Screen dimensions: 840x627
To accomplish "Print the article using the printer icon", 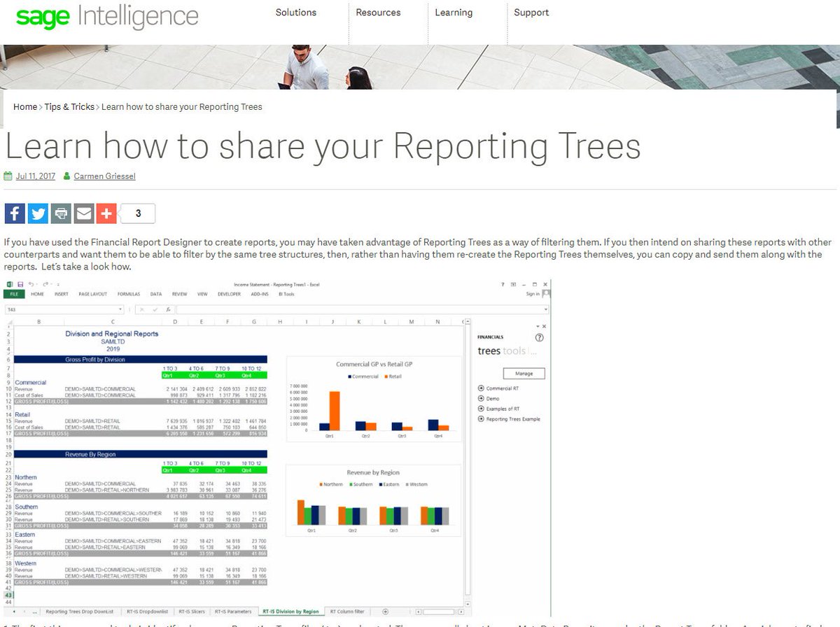I will pos(61,213).
